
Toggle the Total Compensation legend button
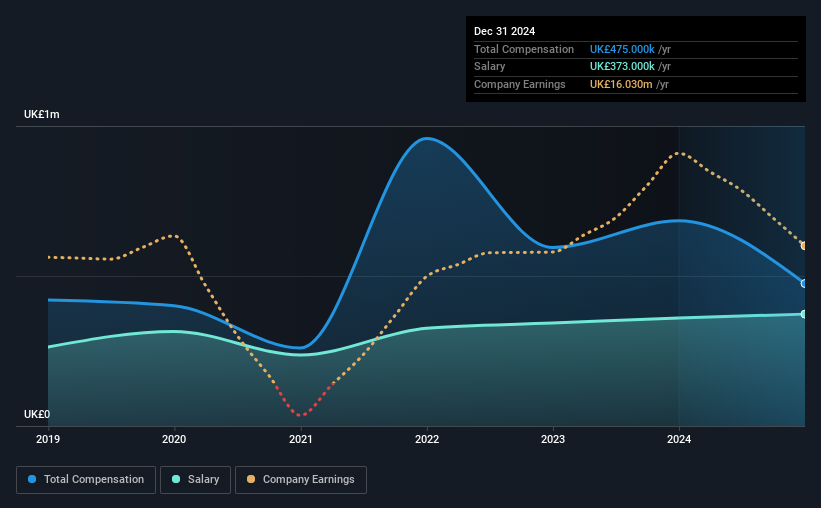pyautogui.click(x=86, y=480)
